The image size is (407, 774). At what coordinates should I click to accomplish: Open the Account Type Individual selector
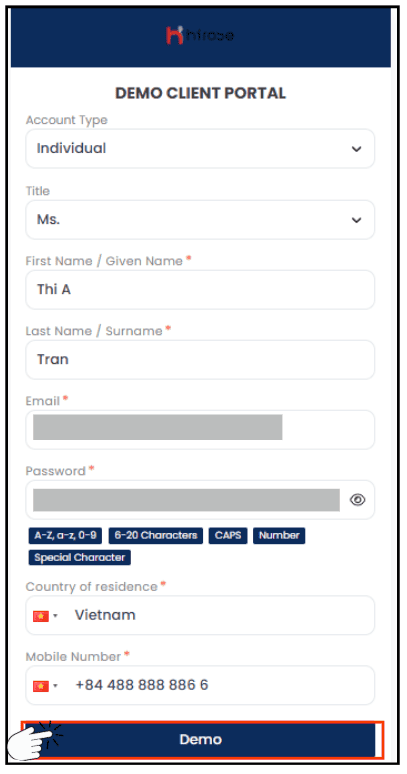[200, 149]
